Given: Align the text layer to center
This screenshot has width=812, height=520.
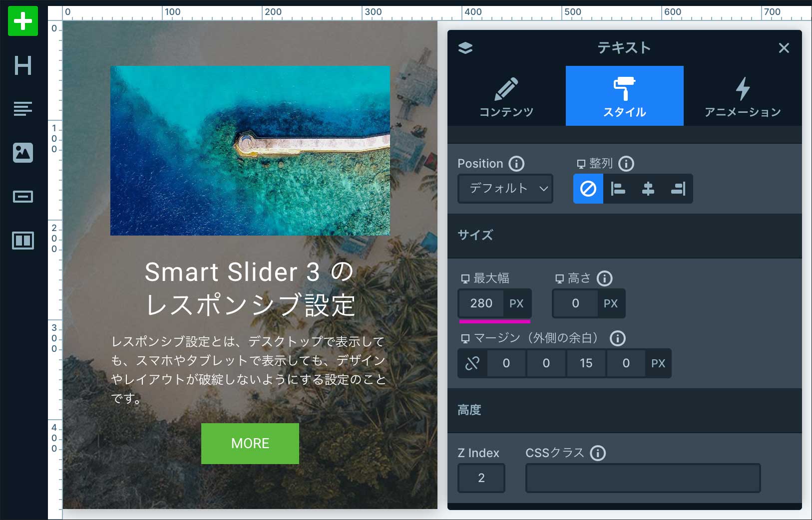Looking at the screenshot, I should pos(648,189).
